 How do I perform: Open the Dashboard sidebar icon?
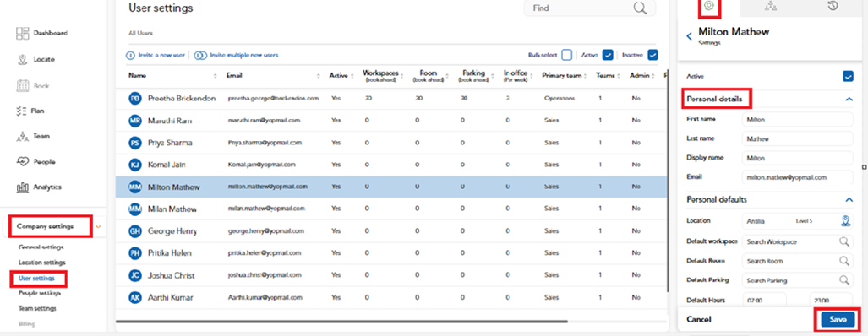[x=22, y=33]
